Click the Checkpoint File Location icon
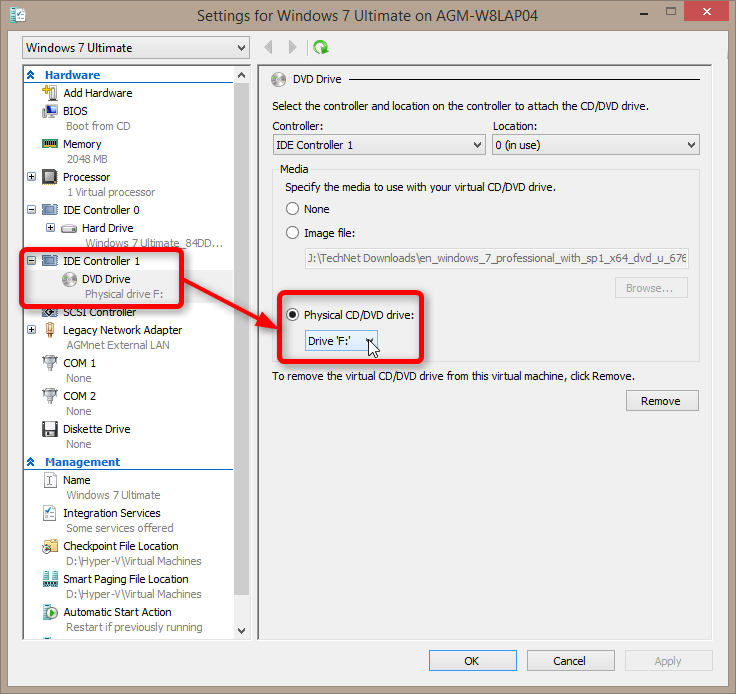 (x=50, y=547)
